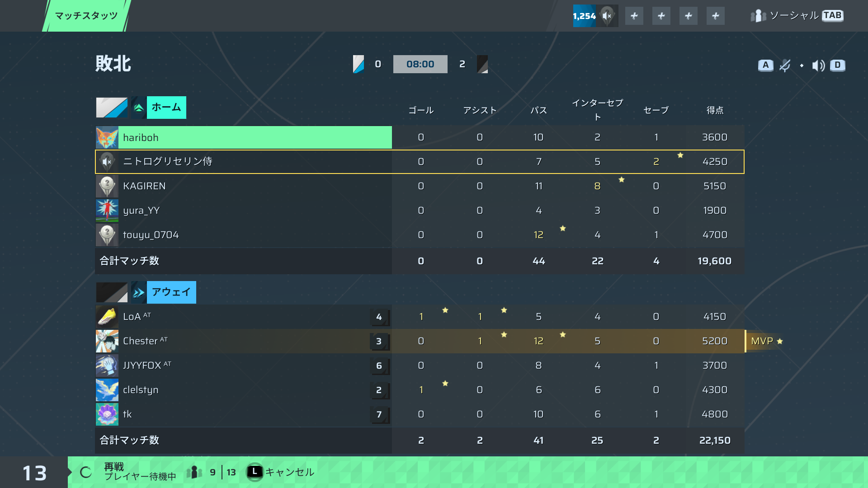Select the ホーム team label
The height and width of the screenshot is (488, 868).
coord(166,108)
